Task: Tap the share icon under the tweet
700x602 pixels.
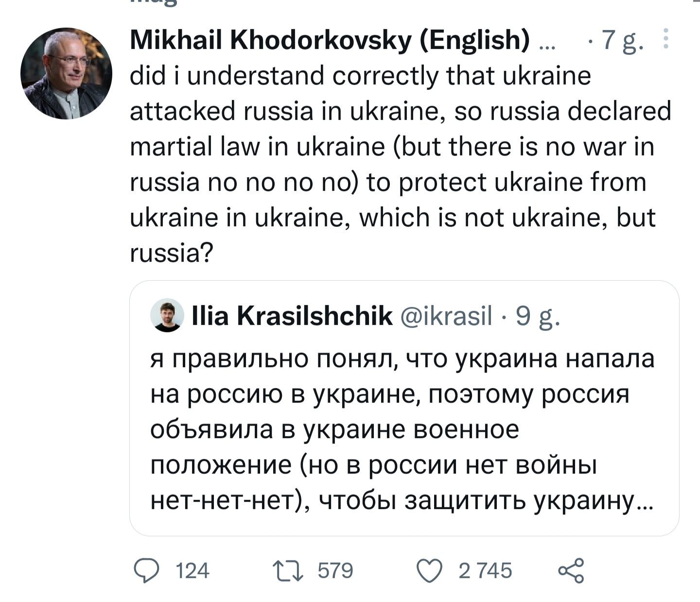Action: coord(571,571)
